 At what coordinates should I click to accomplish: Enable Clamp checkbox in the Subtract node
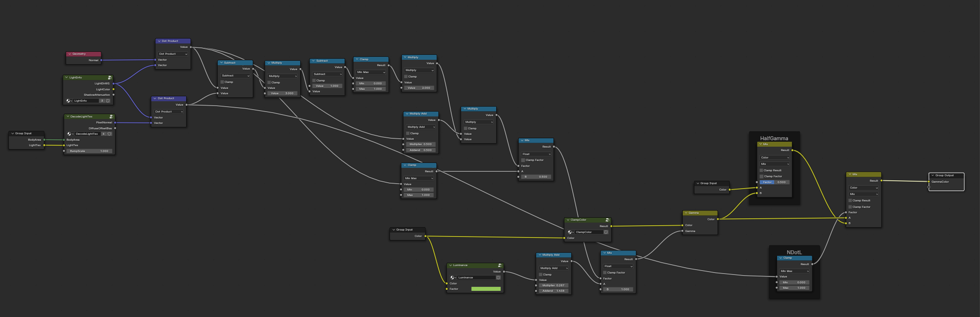pyautogui.click(x=223, y=82)
